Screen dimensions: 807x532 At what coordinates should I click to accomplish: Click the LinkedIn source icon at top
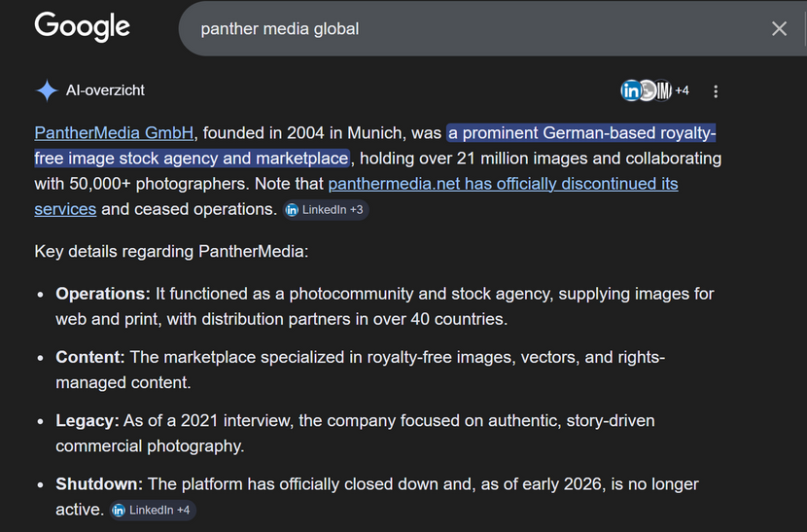click(x=630, y=90)
